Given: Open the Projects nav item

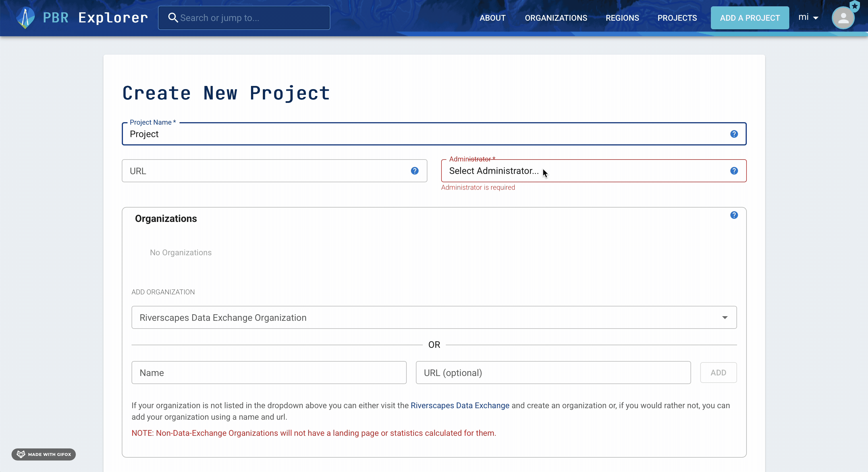Looking at the screenshot, I should coord(677,18).
